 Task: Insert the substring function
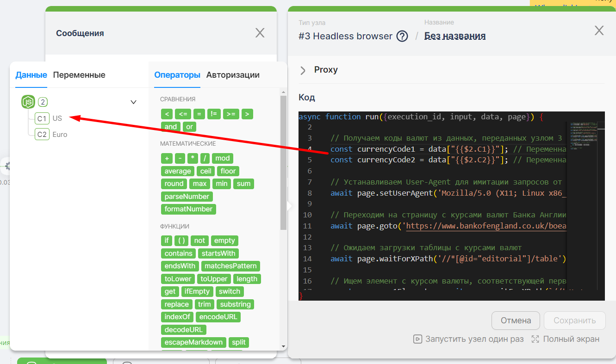(236, 304)
